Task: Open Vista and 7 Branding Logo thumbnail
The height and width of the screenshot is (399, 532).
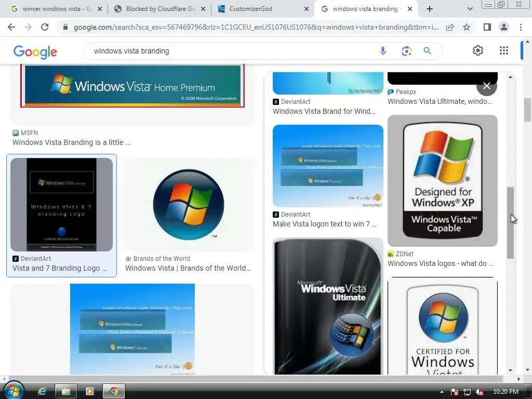Action: [x=61, y=205]
